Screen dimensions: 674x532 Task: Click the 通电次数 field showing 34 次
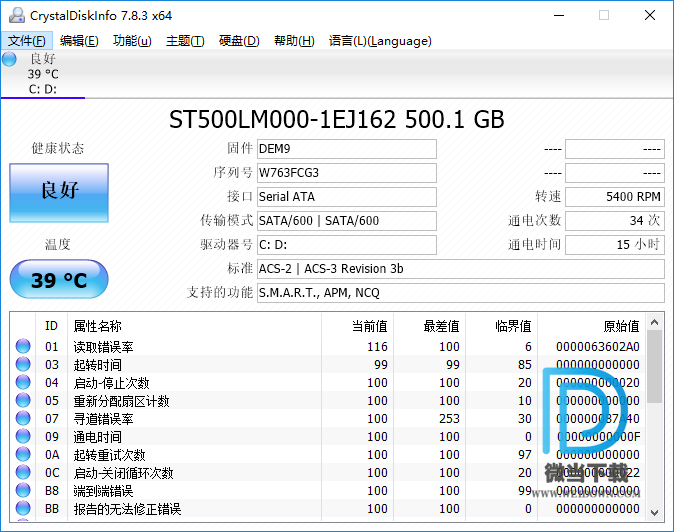pyautogui.click(x=615, y=221)
